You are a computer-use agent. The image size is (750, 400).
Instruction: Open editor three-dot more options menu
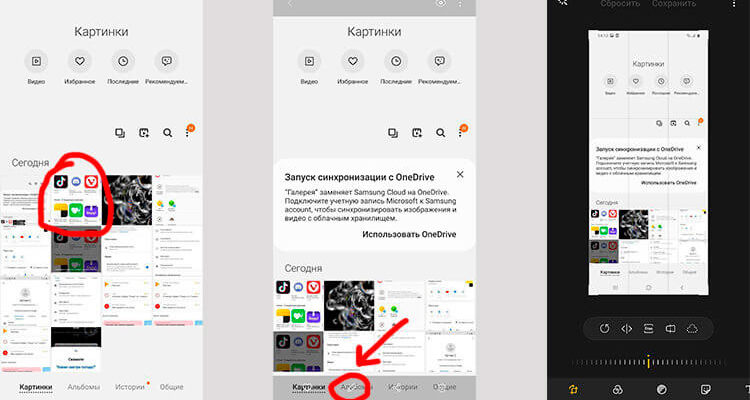click(734, 3)
